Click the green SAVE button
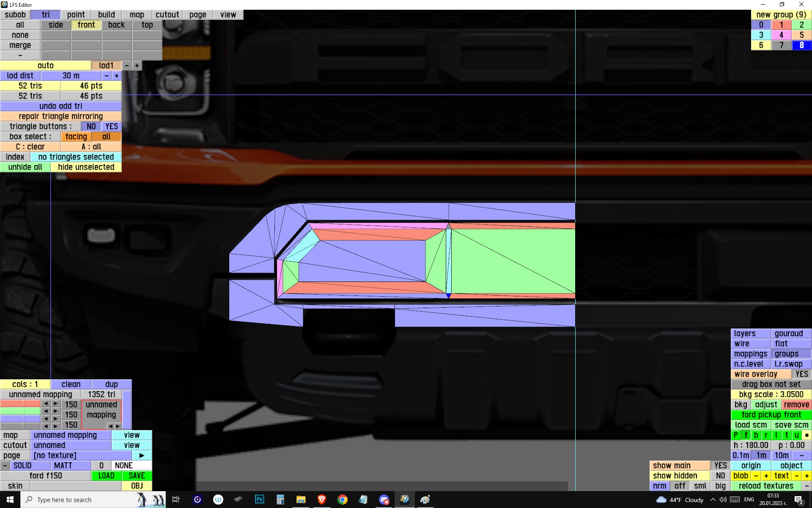Viewport: 812px width, 508px height. tap(137, 476)
